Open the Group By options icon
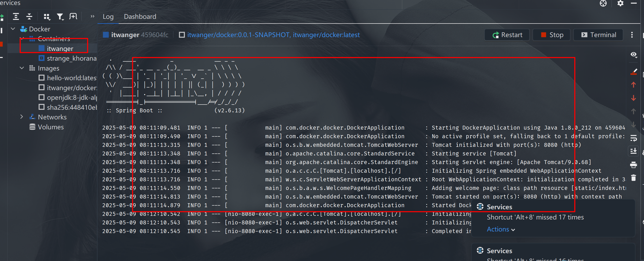This screenshot has height=261, width=644. (x=47, y=17)
